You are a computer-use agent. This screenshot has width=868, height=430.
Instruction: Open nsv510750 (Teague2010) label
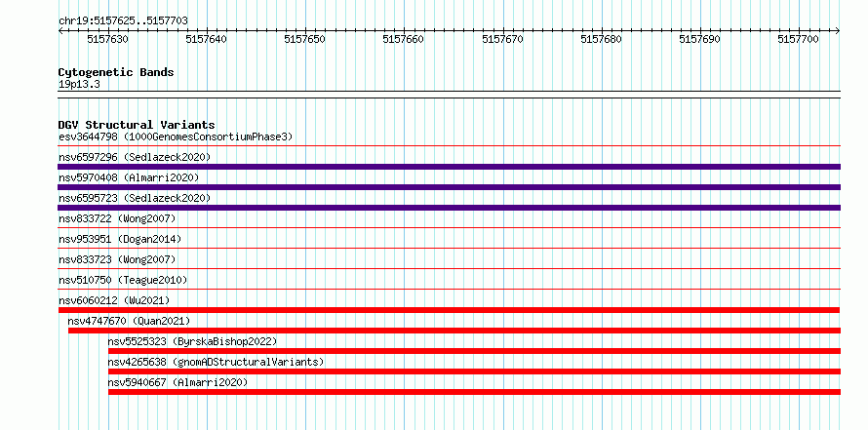coord(123,280)
